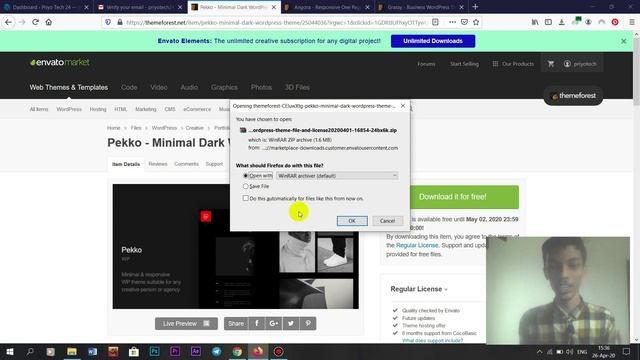Click the Firefox URL address bar

pyautogui.click(x=276, y=22)
